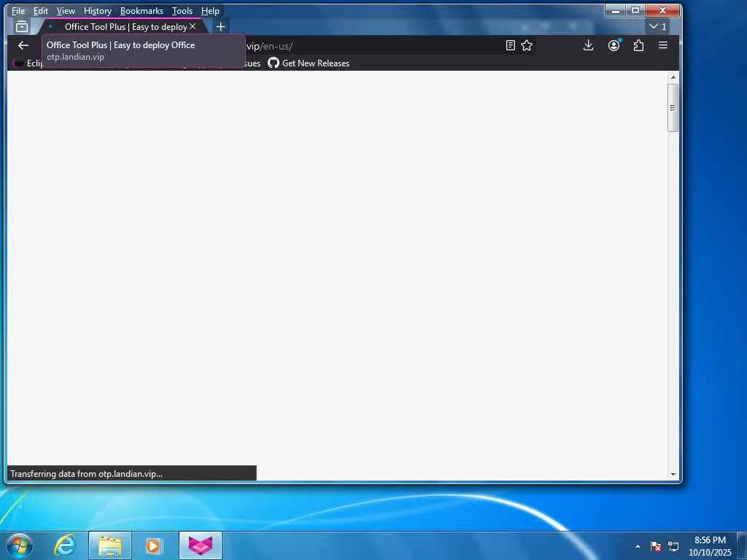Show hidden system tray icons

point(638,546)
